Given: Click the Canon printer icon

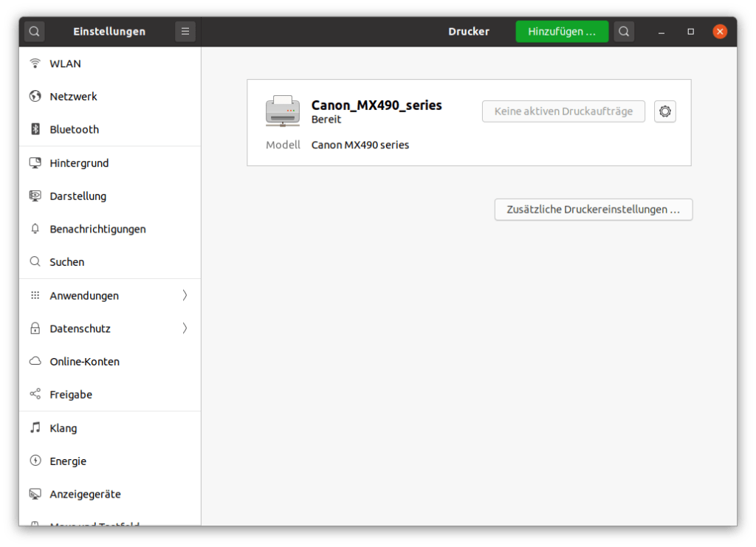Looking at the screenshot, I should tap(283, 111).
